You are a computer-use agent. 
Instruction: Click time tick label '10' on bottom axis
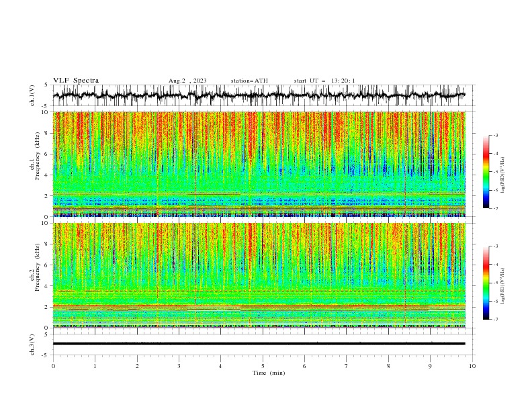point(472,366)
